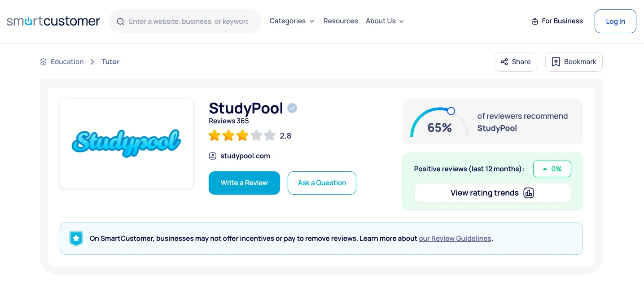Click the StudyPool verified badge icon

pos(292,108)
